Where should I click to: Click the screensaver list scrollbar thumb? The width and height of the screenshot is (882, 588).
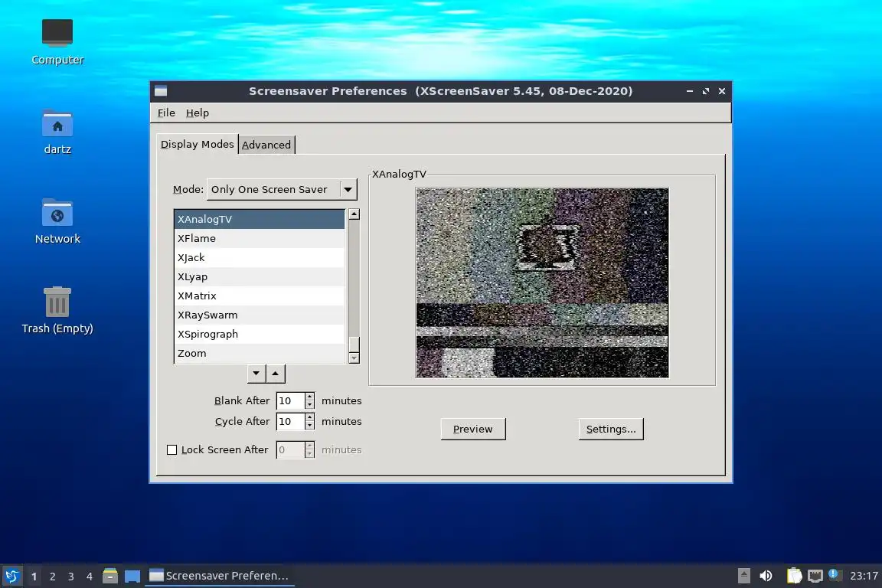coord(354,344)
